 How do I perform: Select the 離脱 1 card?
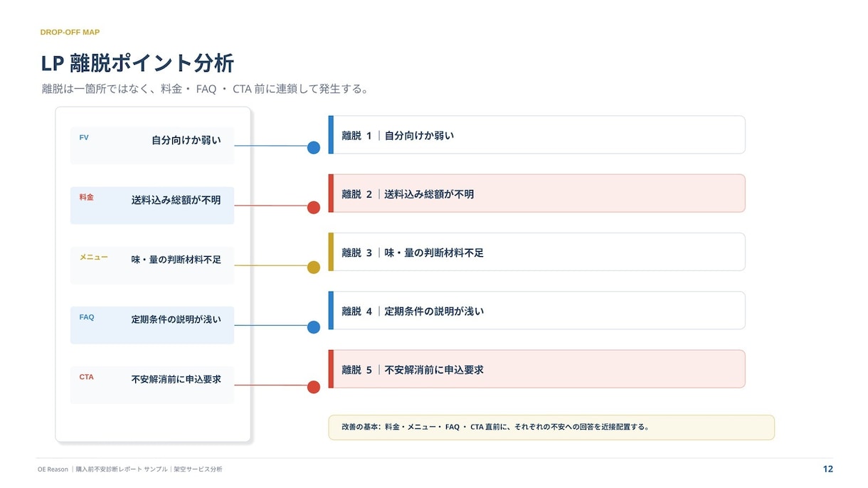click(x=536, y=135)
